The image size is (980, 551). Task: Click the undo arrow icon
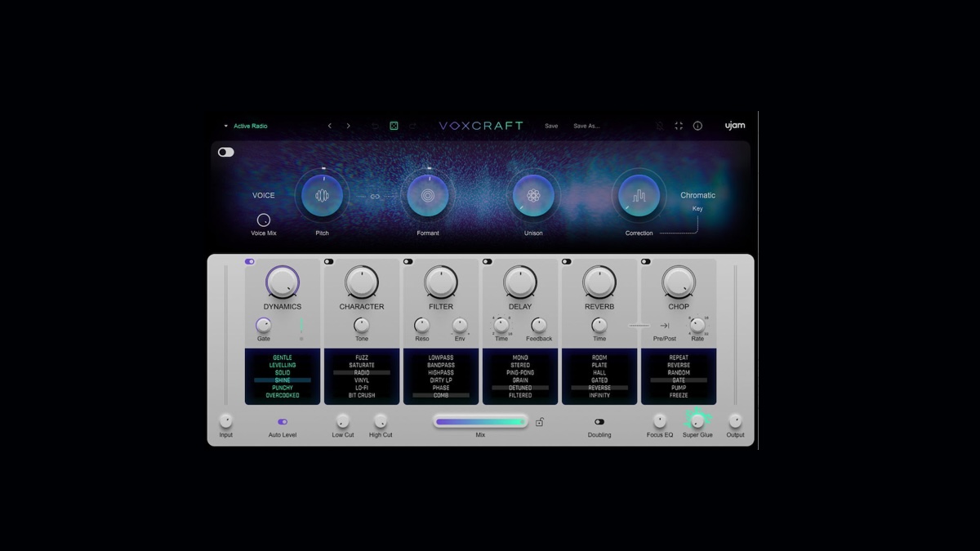pos(374,126)
